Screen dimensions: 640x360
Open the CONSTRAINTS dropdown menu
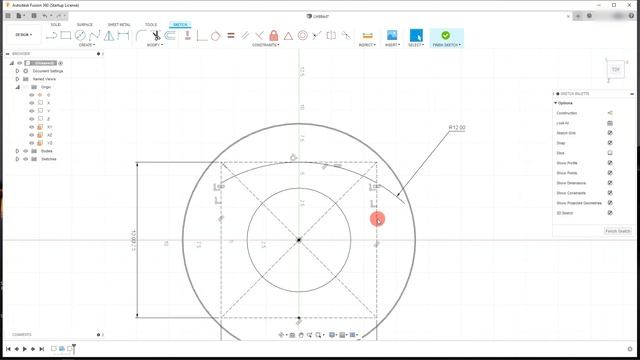(x=266, y=45)
